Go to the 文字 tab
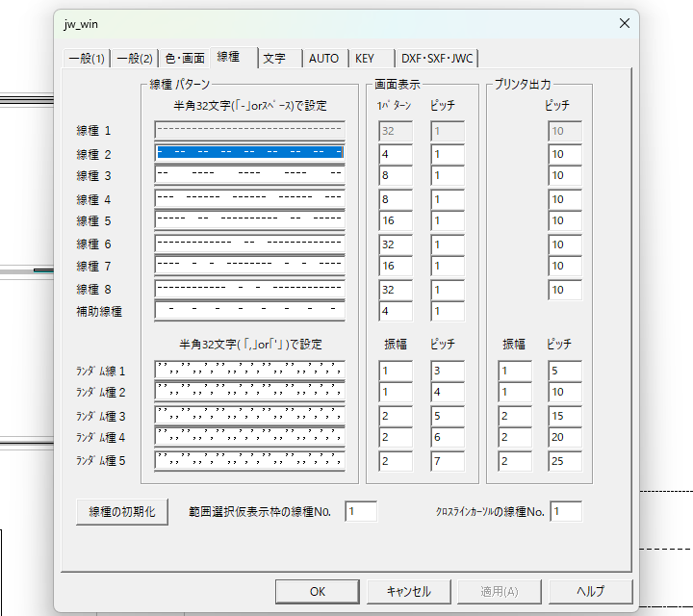Image resolution: width=693 pixels, height=616 pixels. (280, 59)
